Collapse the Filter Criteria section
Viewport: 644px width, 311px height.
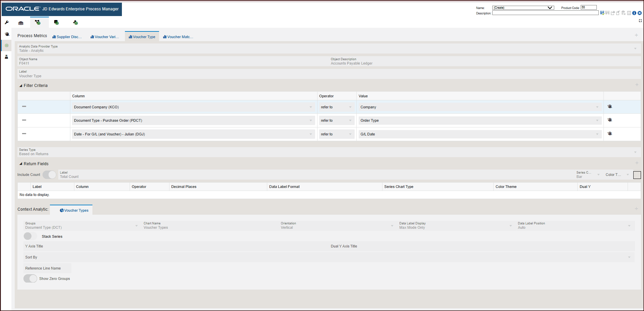(20, 85)
